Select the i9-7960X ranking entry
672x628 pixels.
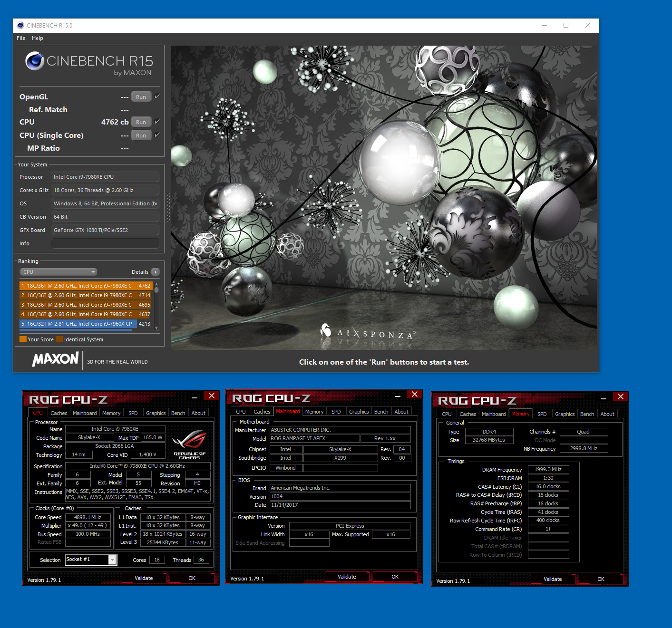pyautogui.click(x=78, y=324)
